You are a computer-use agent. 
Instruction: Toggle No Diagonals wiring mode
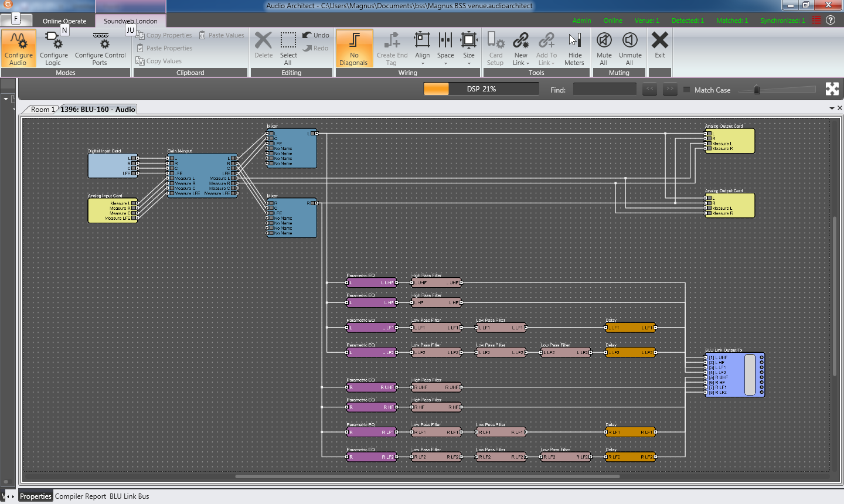[354, 49]
